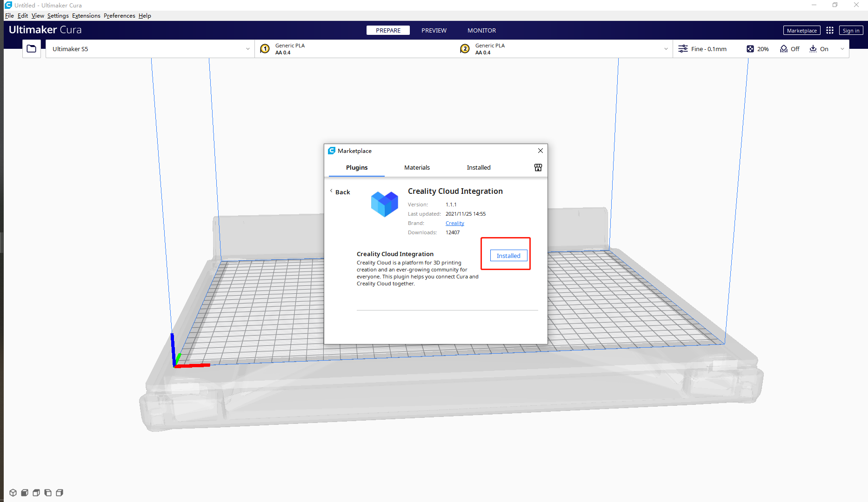Click Fine - 0.1mm profile label
Image resolution: width=868 pixels, height=502 pixels.
[x=708, y=49]
